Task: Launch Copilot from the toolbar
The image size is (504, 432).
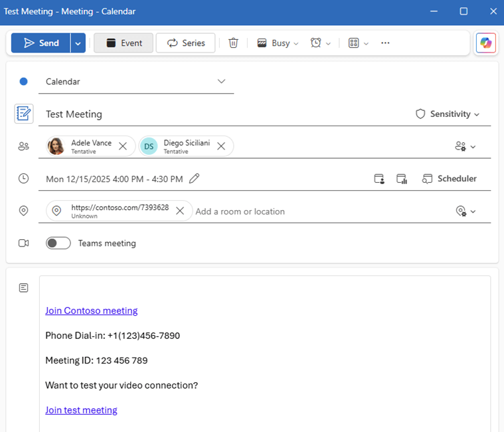Action: (485, 43)
